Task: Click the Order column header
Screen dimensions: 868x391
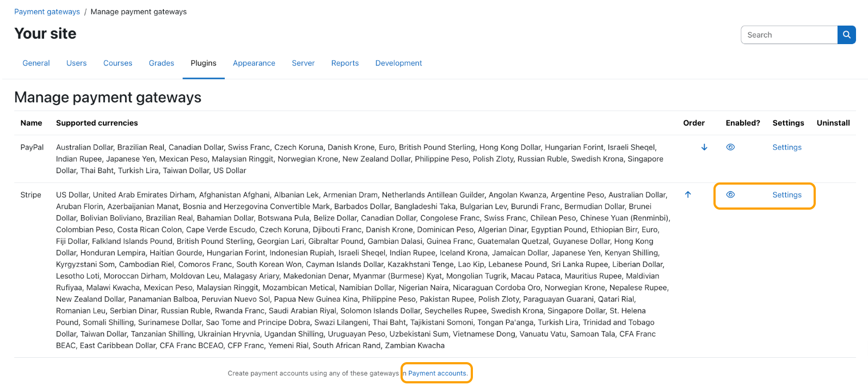Action: click(694, 123)
